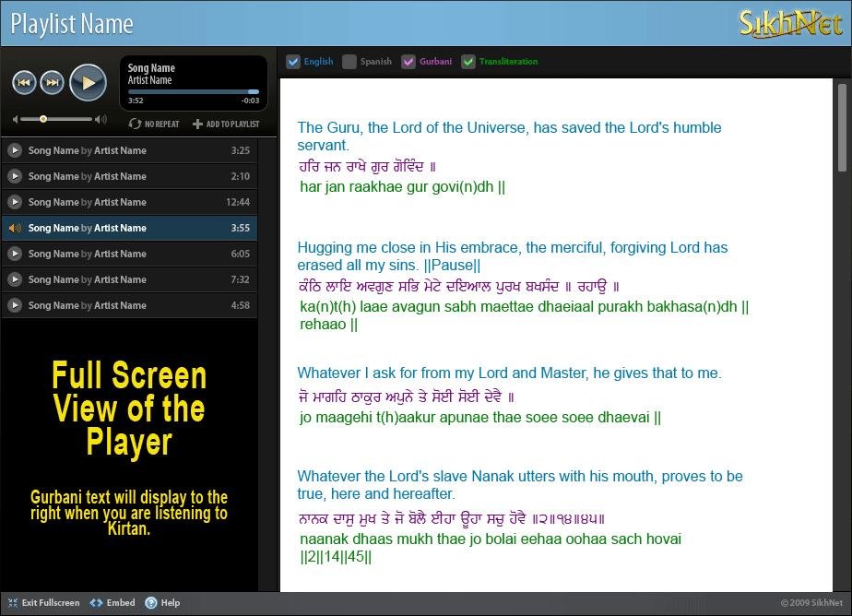Toggle the No Repeat icon
852x616 pixels.
click(136, 124)
